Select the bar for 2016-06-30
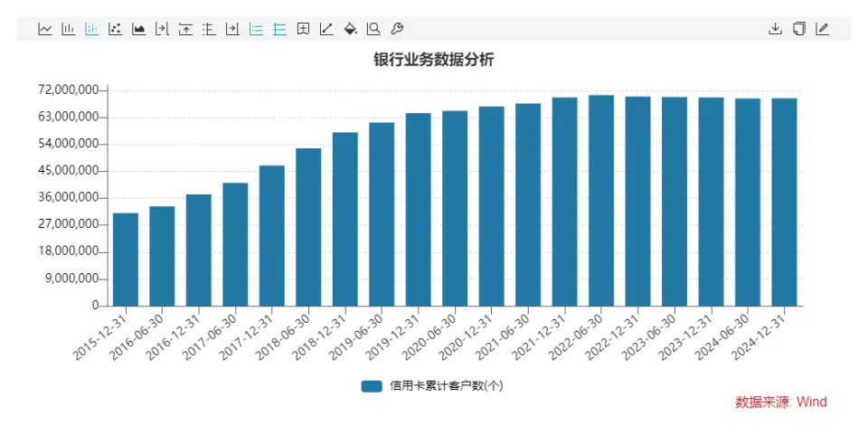This screenshot has height=435, width=868. coord(162,256)
